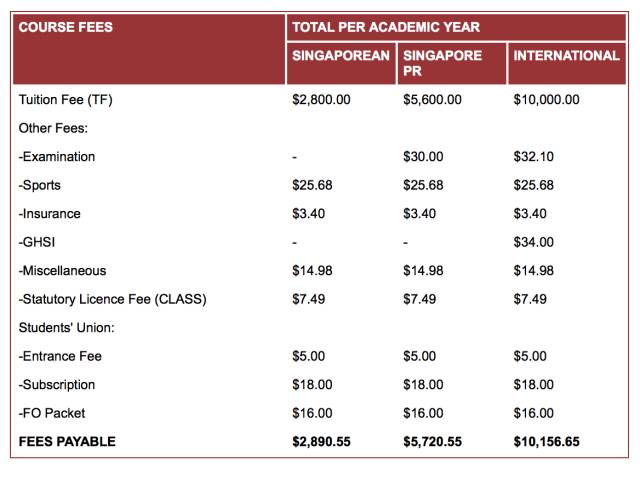Click the $10,156.65 total fees value
This screenshot has height=478, width=640.
[x=547, y=441]
